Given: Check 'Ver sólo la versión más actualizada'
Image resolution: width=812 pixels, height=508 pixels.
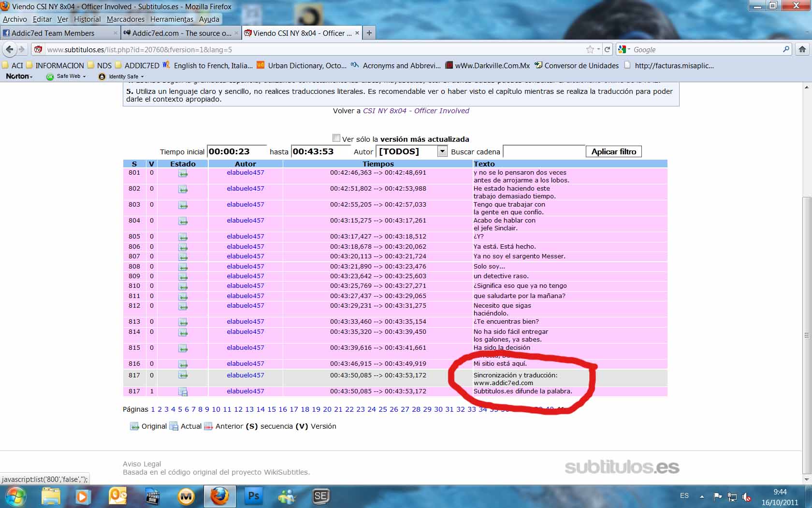Looking at the screenshot, I should tap(336, 138).
